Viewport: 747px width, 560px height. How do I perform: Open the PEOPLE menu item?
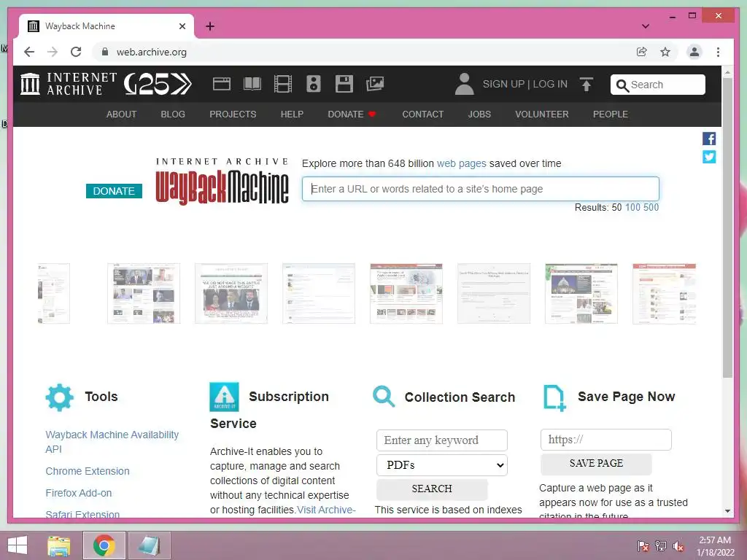tap(611, 114)
